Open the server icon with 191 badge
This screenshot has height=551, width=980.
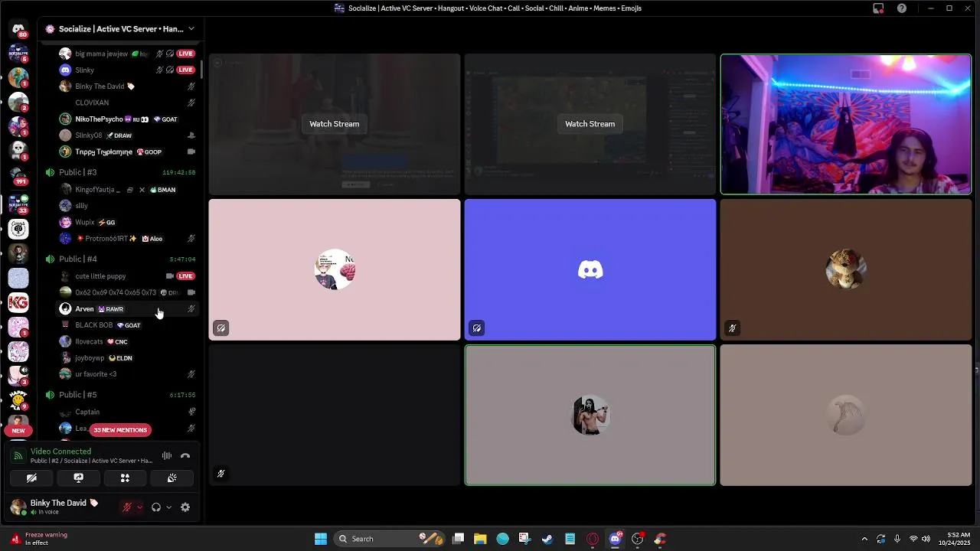tap(18, 175)
